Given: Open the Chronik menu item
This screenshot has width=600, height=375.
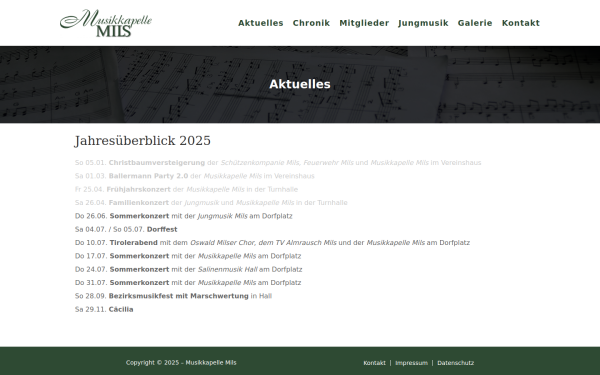Looking at the screenshot, I should tap(311, 23).
